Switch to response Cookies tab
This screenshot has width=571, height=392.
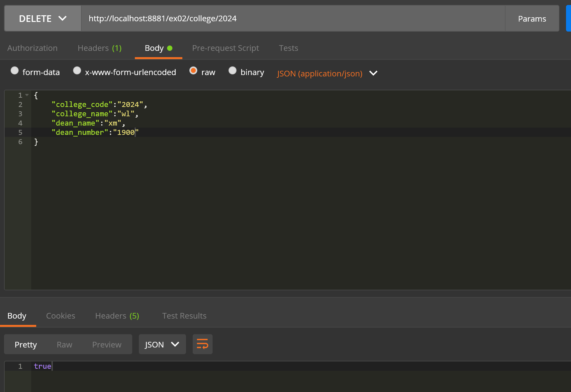click(x=61, y=316)
